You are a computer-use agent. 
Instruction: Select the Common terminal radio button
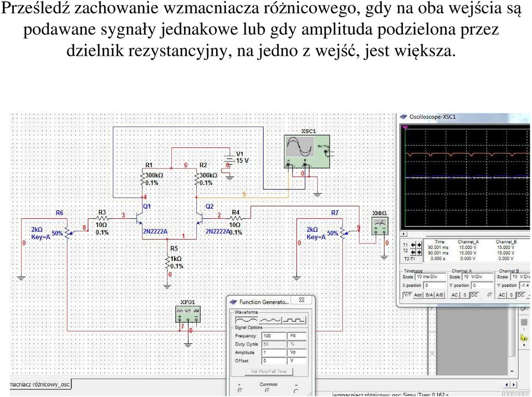coord(268,390)
